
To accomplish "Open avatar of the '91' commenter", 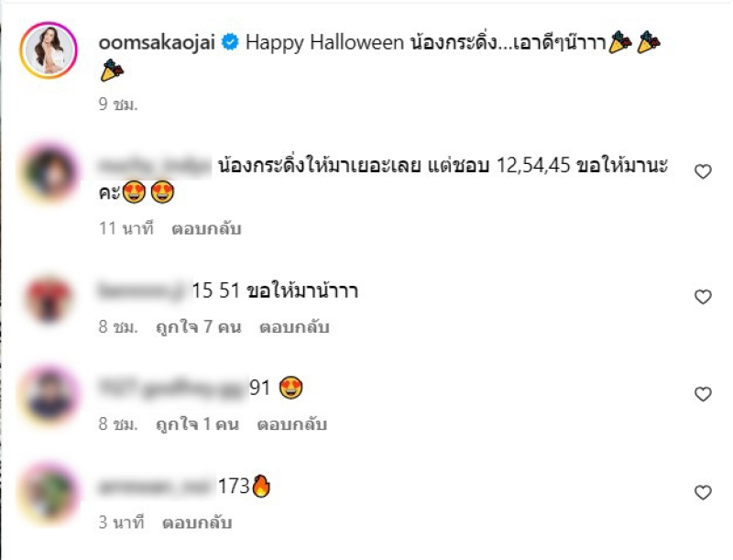I will (49, 395).
